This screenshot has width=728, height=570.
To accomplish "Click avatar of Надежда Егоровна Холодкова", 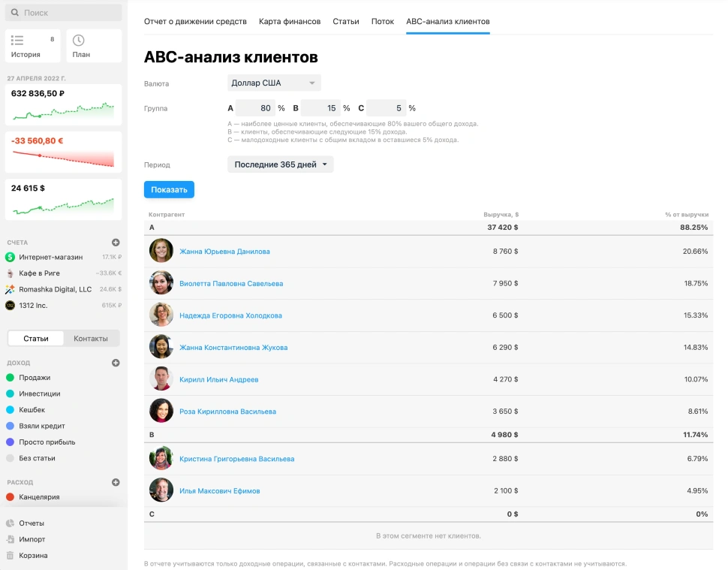I will 161,315.
